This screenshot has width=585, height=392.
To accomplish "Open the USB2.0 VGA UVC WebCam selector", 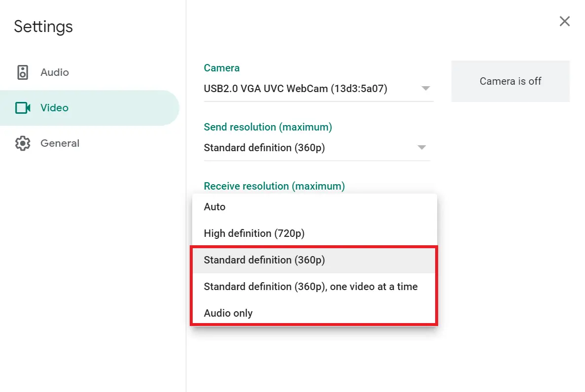I will tap(318, 89).
